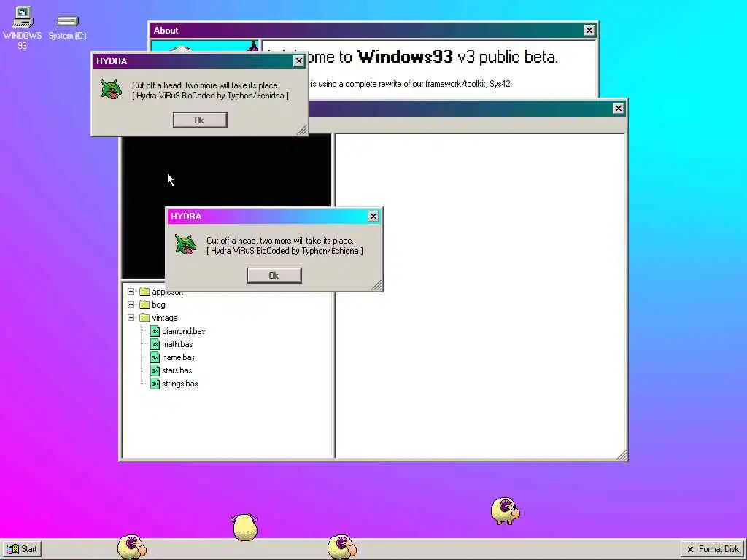This screenshot has height=560, width=747.
Task: Open math.bas in the tree
Action: [177, 344]
